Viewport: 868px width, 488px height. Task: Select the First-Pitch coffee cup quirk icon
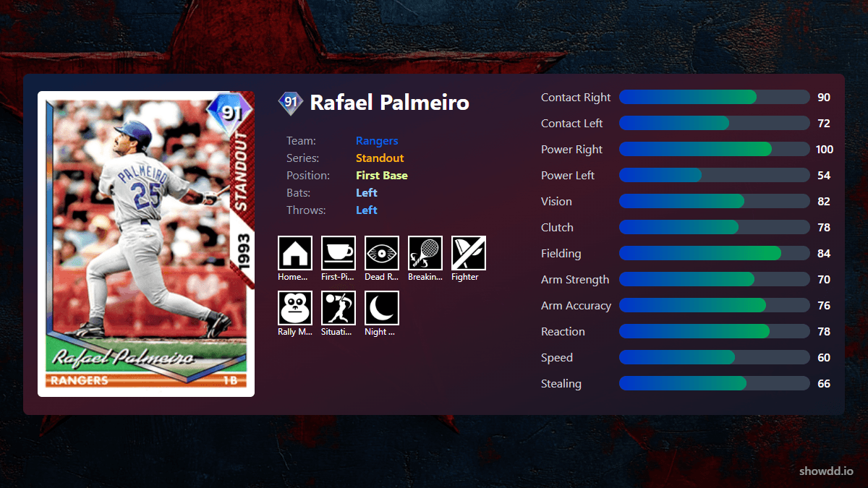pos(339,253)
